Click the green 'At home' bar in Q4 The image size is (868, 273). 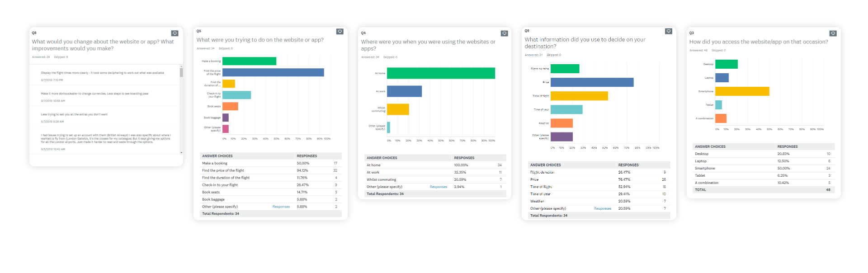441,73
